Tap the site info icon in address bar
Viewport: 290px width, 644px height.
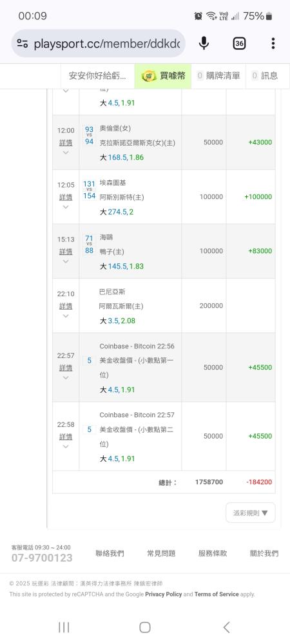(x=22, y=44)
